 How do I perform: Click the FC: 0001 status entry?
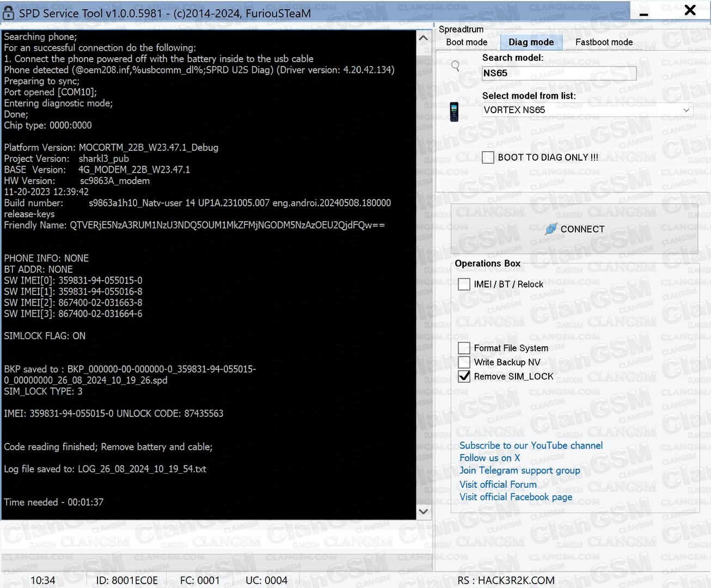pyautogui.click(x=200, y=580)
